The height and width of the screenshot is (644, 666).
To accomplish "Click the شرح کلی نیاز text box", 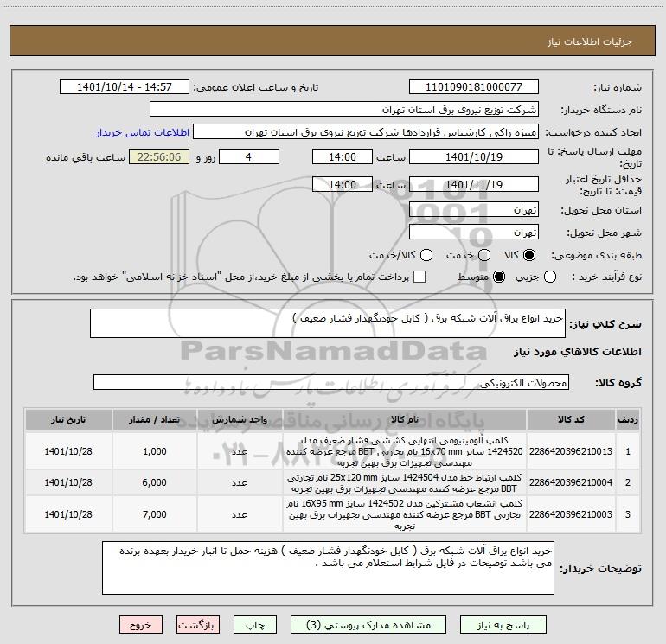I will point(328,323).
